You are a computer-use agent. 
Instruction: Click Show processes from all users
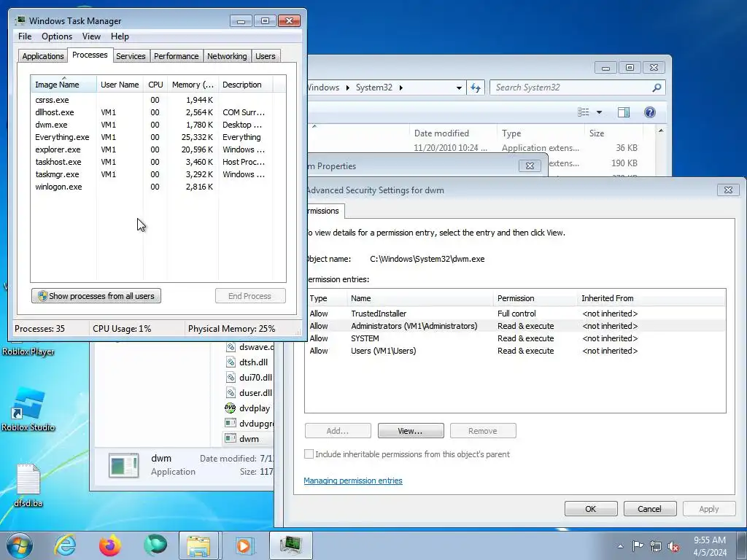click(96, 296)
